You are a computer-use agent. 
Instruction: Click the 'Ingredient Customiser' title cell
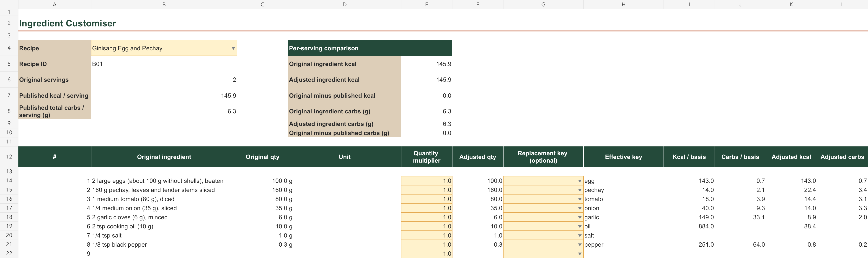[67, 23]
